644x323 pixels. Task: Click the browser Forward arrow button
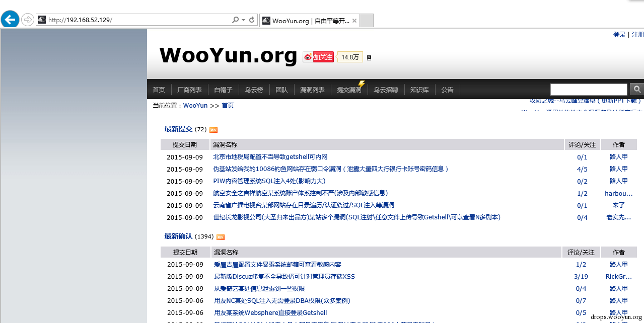click(28, 20)
